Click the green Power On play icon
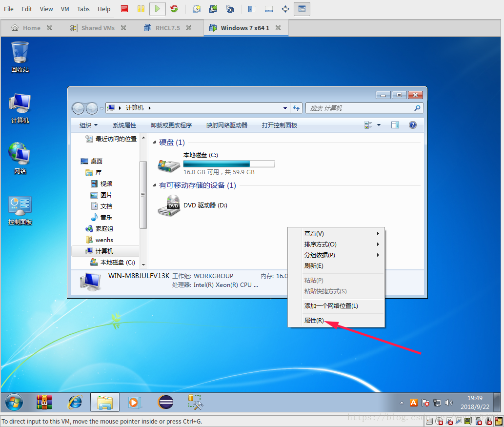 click(x=157, y=9)
